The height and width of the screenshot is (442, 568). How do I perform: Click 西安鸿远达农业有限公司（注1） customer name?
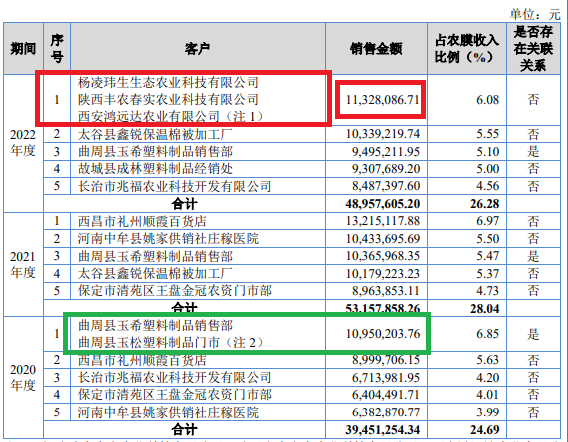(170, 116)
